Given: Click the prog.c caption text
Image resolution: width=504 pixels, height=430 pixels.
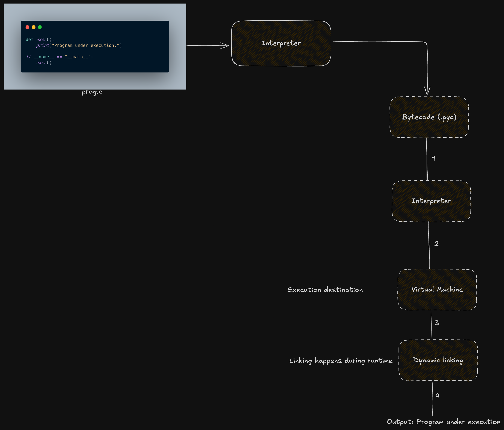Looking at the screenshot, I should coord(92,92).
